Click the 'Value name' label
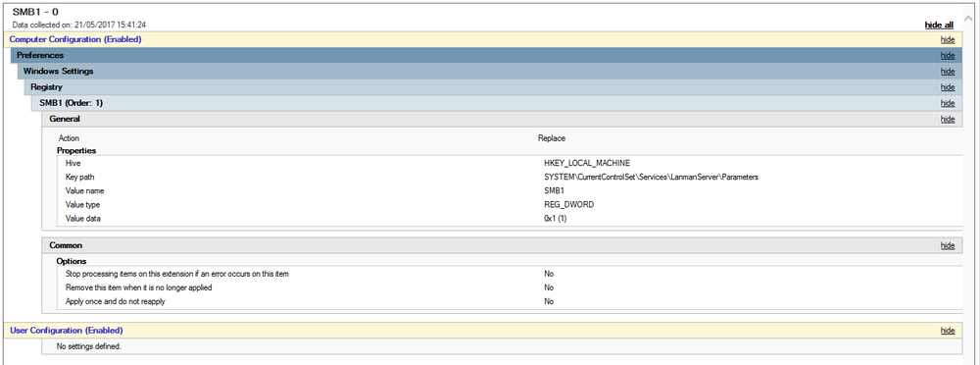This screenshot has height=365, width=980. 85,191
